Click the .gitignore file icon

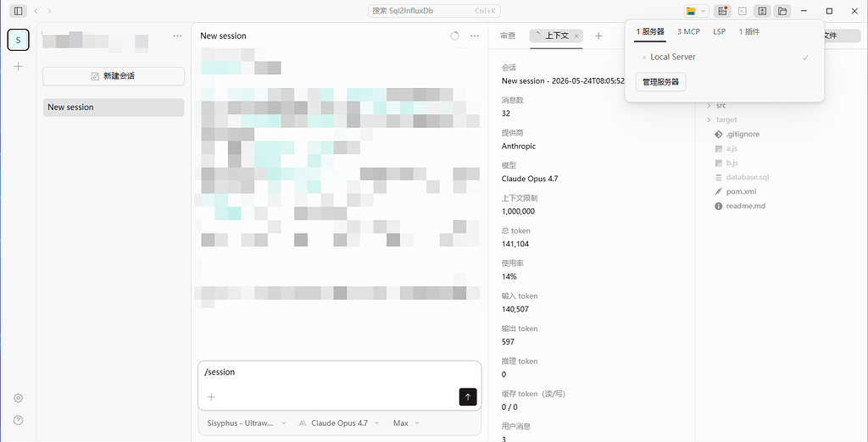coord(719,134)
